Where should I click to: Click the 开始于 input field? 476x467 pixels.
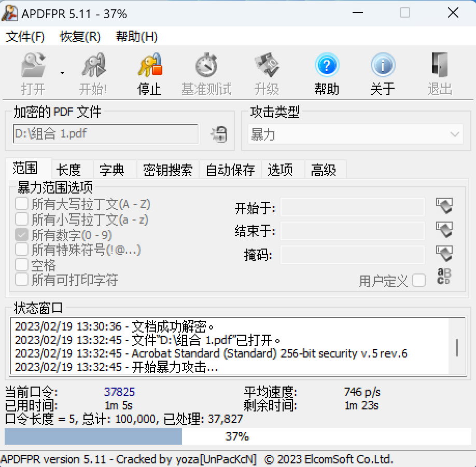[353, 207]
